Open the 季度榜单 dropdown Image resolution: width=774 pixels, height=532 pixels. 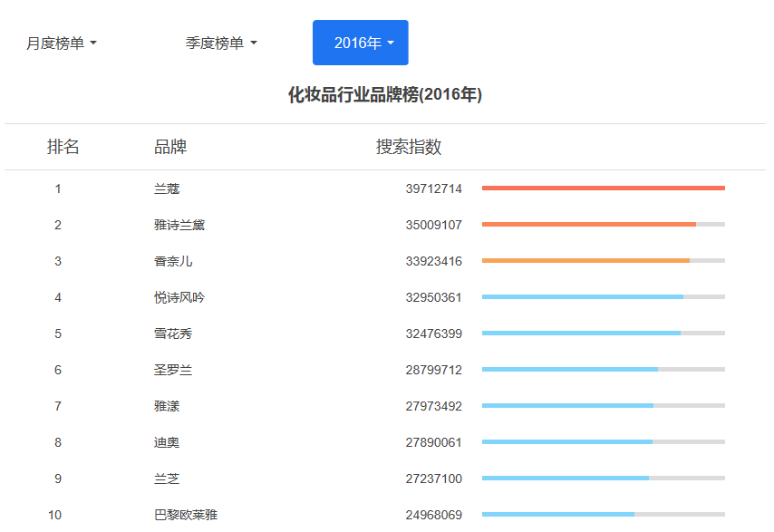pyautogui.click(x=221, y=43)
